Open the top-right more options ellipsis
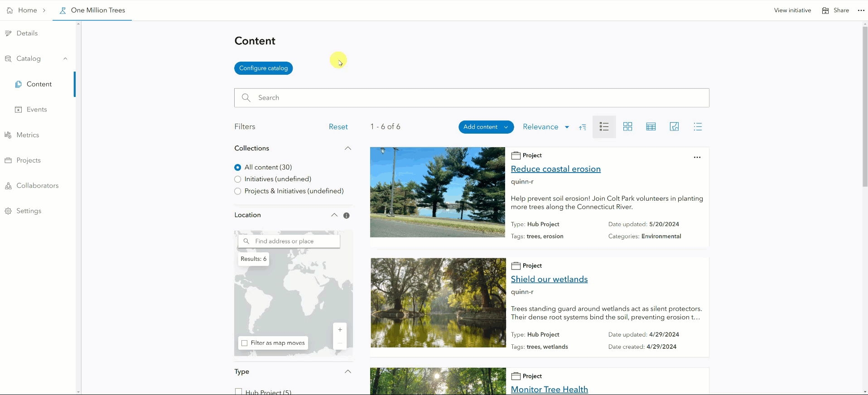This screenshot has width=868, height=395. tap(861, 10)
